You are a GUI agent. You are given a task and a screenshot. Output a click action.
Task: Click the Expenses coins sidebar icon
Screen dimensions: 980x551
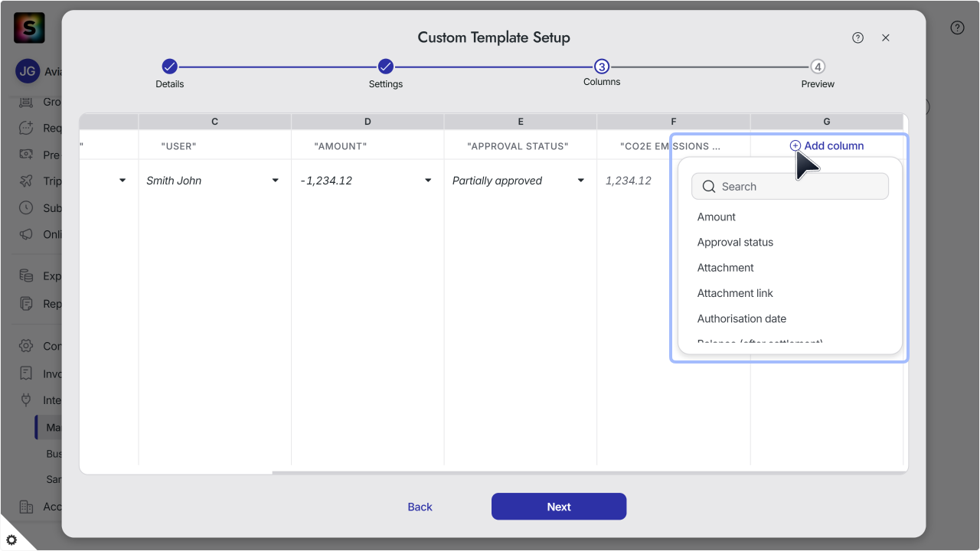[x=26, y=275]
